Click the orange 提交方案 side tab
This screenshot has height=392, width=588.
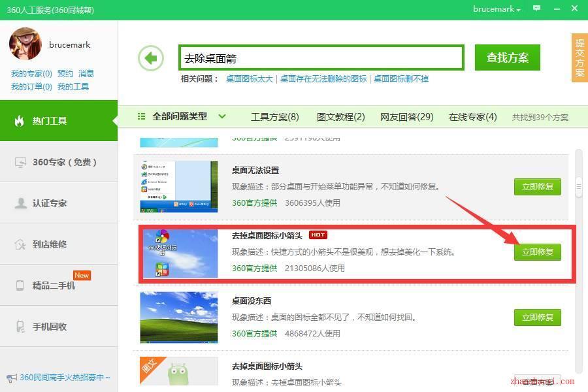pyautogui.click(x=580, y=57)
